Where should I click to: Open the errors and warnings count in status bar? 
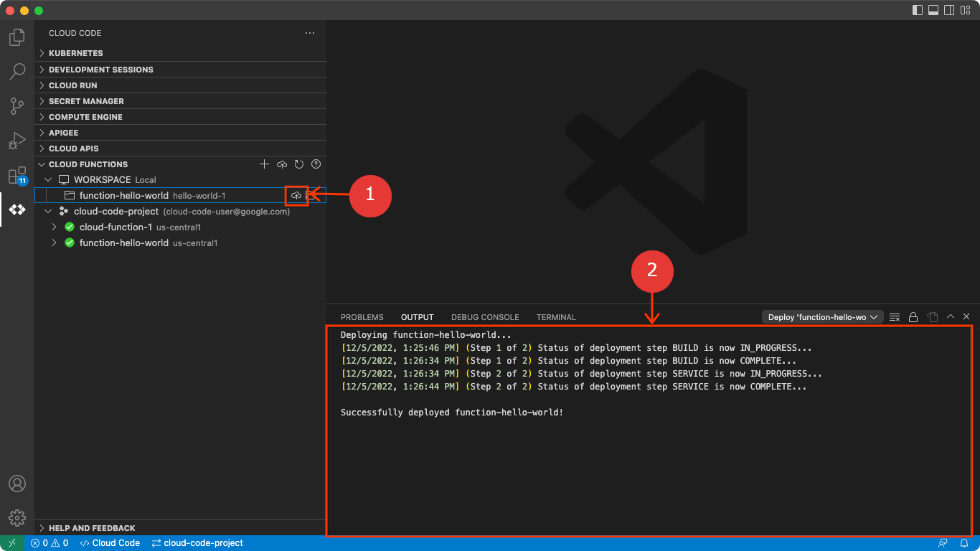point(50,543)
